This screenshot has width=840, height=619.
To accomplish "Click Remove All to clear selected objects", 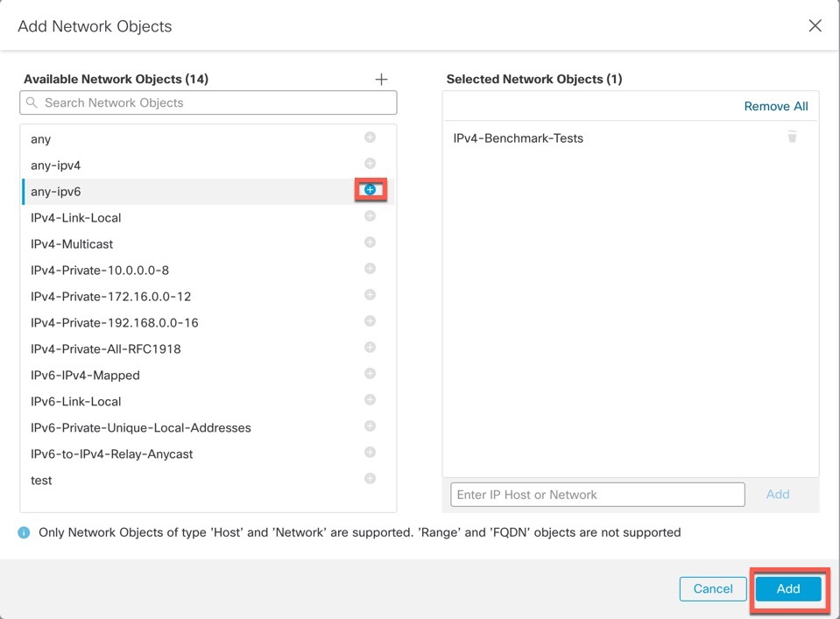I will (x=776, y=106).
